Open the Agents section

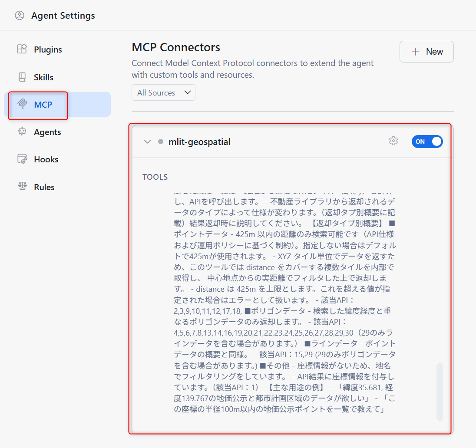pyautogui.click(x=57, y=132)
